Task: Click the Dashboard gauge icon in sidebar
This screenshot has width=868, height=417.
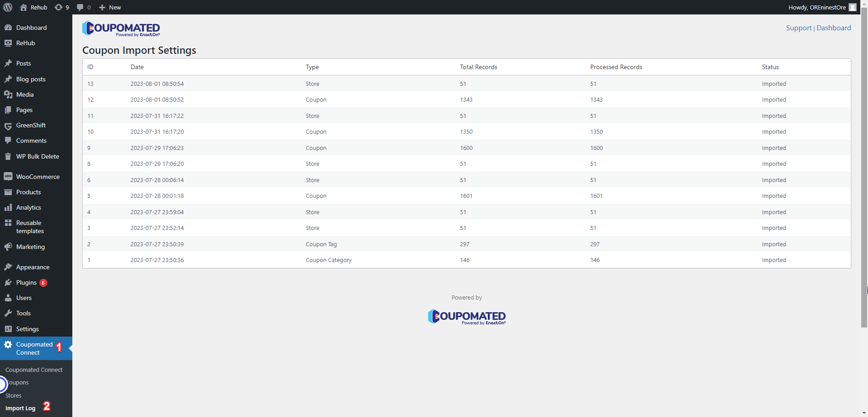Action: (x=8, y=28)
